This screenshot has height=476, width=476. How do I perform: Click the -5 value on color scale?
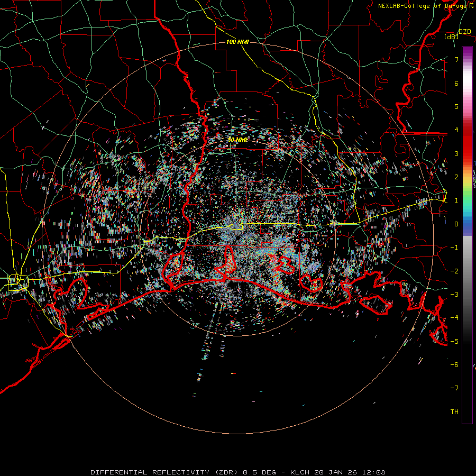[x=454, y=341]
